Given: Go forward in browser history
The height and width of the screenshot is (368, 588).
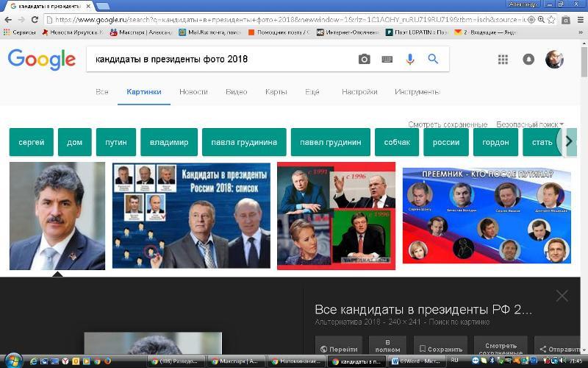Looking at the screenshot, I should point(21,20).
